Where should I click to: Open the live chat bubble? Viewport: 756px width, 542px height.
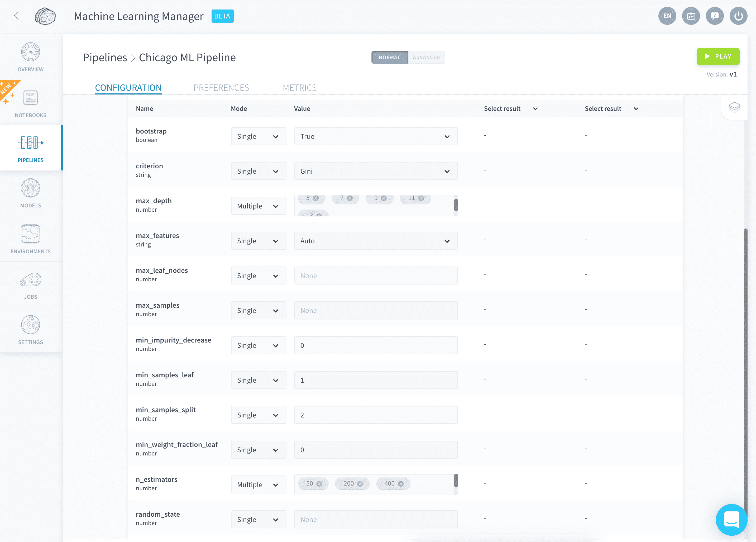coord(731,519)
